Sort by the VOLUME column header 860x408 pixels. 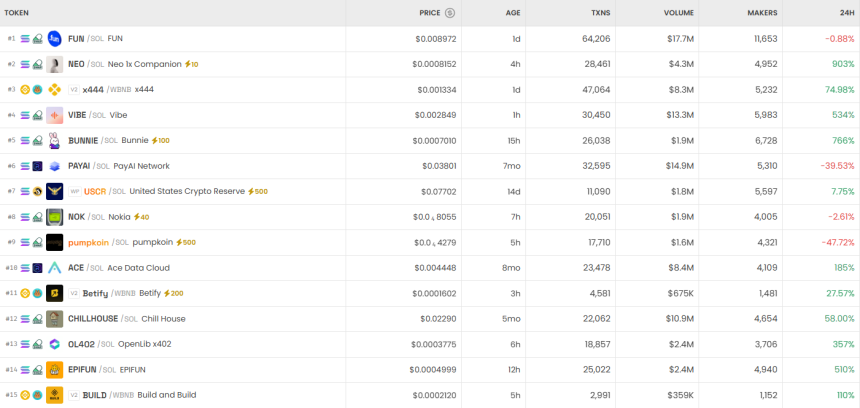click(x=678, y=13)
